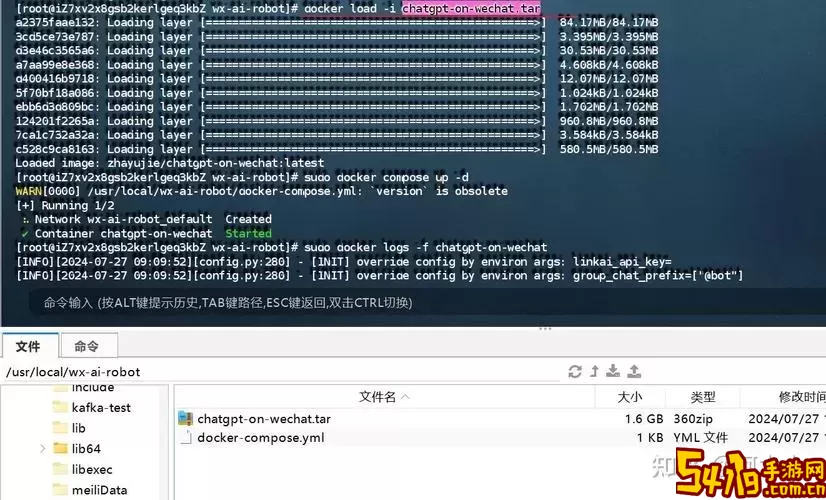Click the refresh icon in the file toolbar
The height and width of the screenshot is (500, 826).
click(575, 371)
